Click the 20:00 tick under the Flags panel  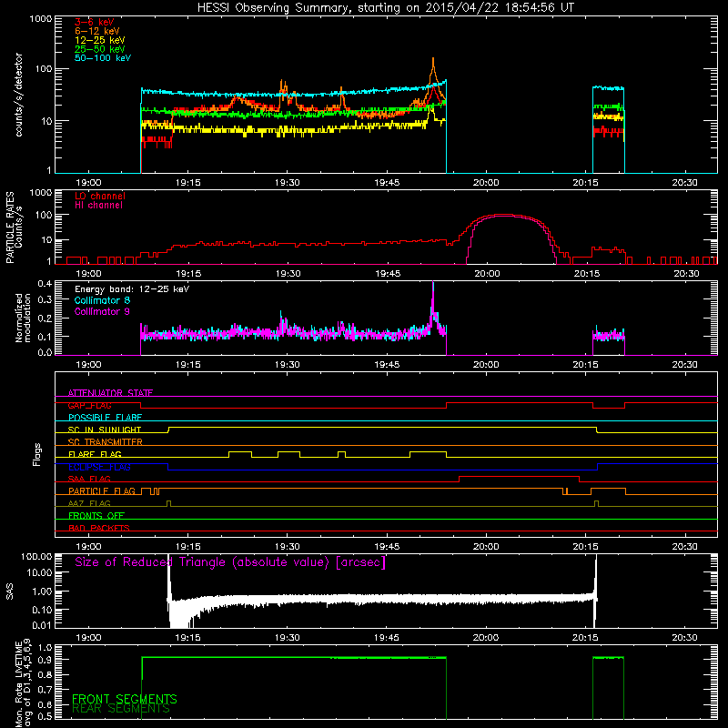486,547
